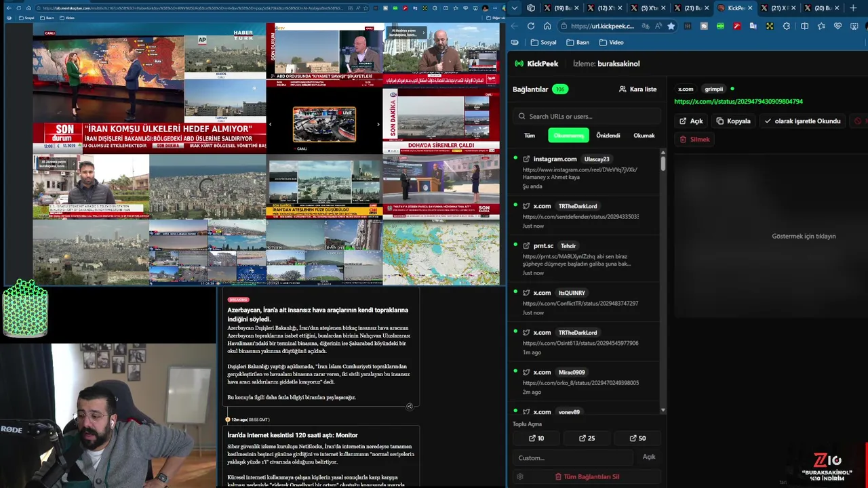Go back in the KickPeek browser window
This screenshot has height=488, width=868.
(x=514, y=26)
